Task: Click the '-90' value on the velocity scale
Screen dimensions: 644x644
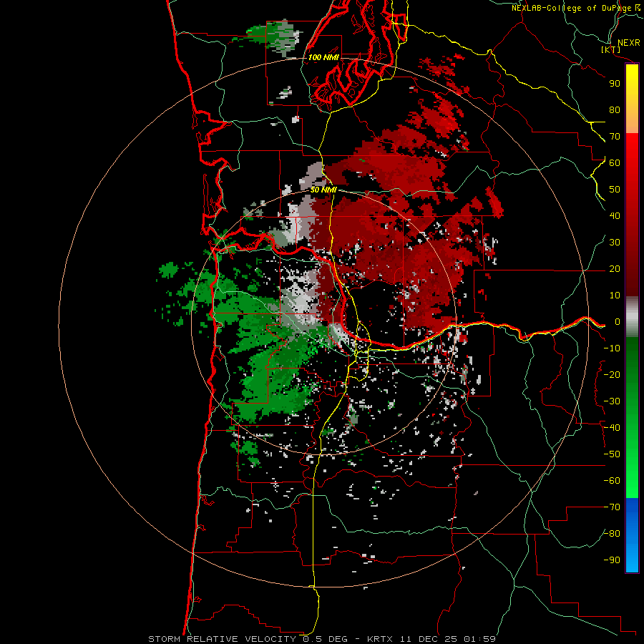Action: (612, 560)
